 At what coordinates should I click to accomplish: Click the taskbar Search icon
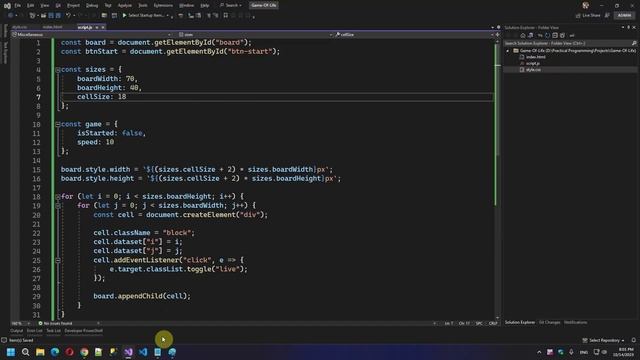coord(25,352)
